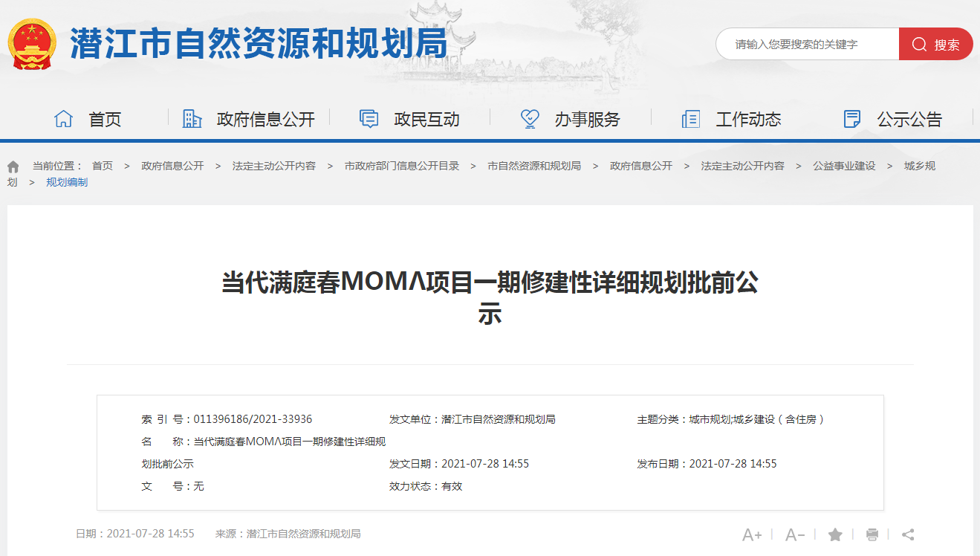Viewport: 980px width, 556px height.
Task: Focus the keyword search input box
Action: coord(806,45)
